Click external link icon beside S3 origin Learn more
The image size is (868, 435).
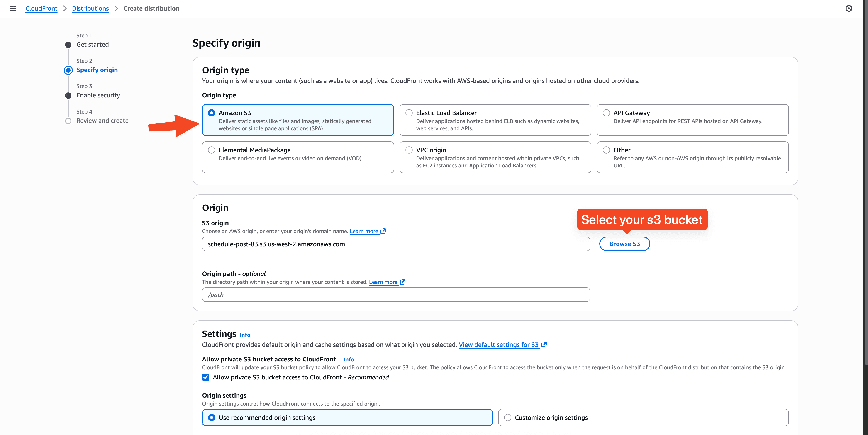click(x=383, y=231)
